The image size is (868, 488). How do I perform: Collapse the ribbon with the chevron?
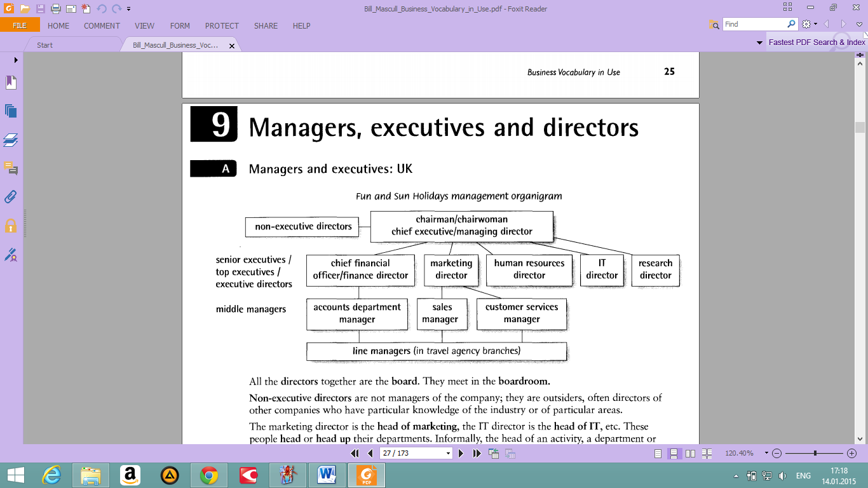pyautogui.click(x=859, y=24)
